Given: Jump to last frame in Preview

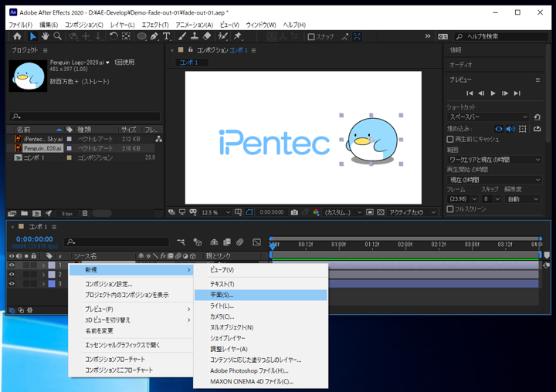Looking at the screenshot, I should 517,93.
